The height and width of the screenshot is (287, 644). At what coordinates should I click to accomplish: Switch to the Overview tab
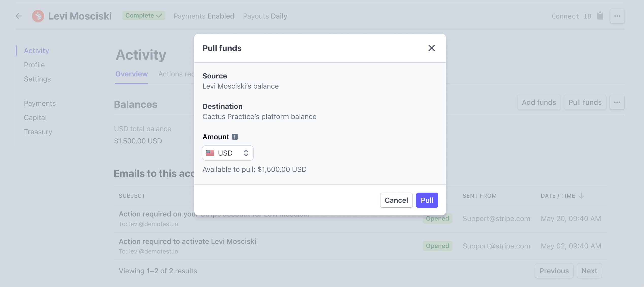(131, 74)
